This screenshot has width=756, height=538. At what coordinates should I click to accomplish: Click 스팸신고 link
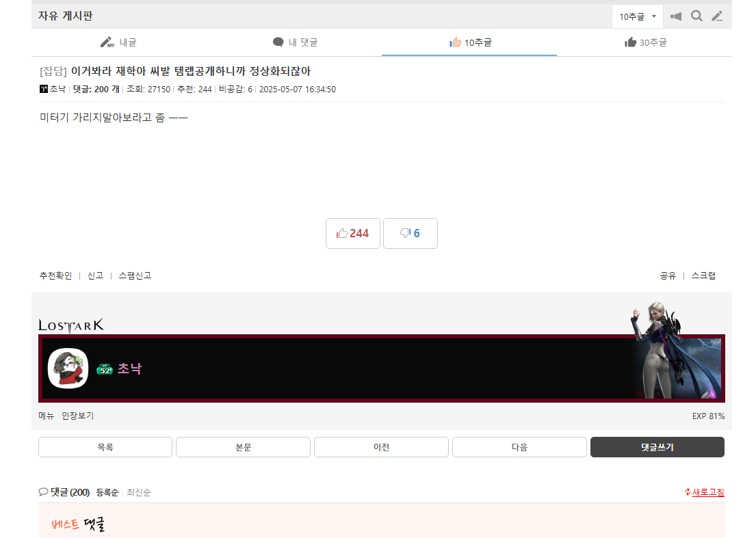click(135, 275)
